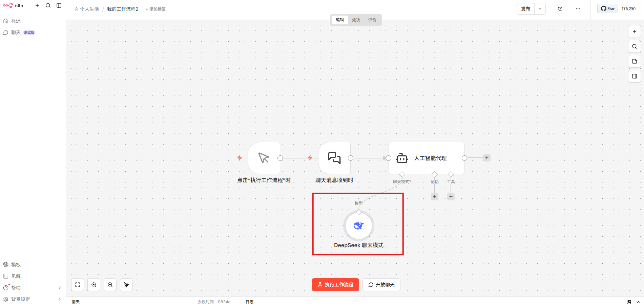Add a tag via 添加标签
The image size is (644, 305).
156,9
